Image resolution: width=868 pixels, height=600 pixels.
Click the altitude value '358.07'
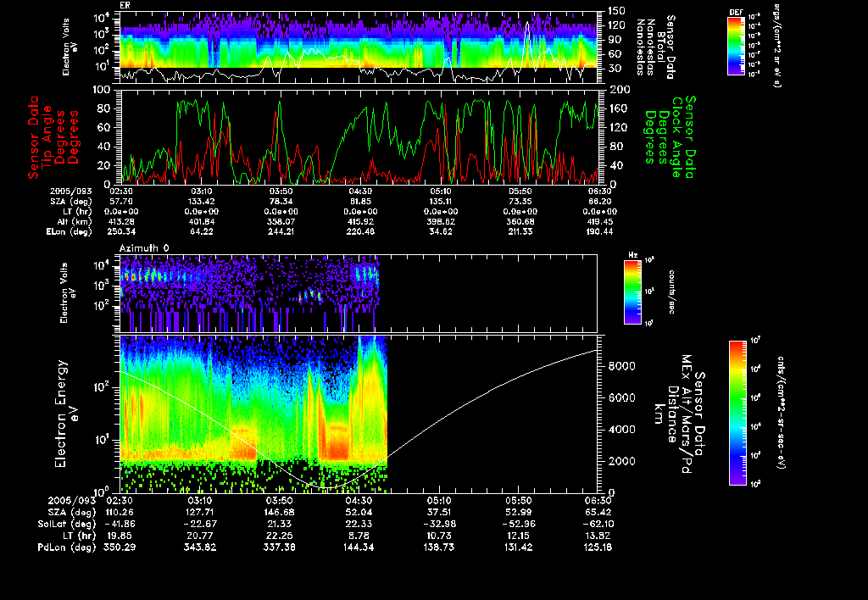(x=281, y=221)
